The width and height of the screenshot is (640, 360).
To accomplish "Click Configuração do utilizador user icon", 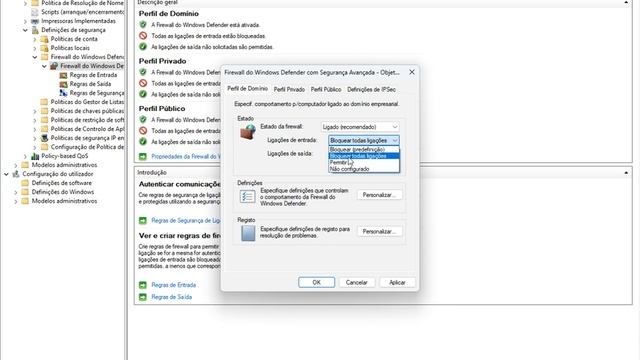I will click(x=16, y=174).
